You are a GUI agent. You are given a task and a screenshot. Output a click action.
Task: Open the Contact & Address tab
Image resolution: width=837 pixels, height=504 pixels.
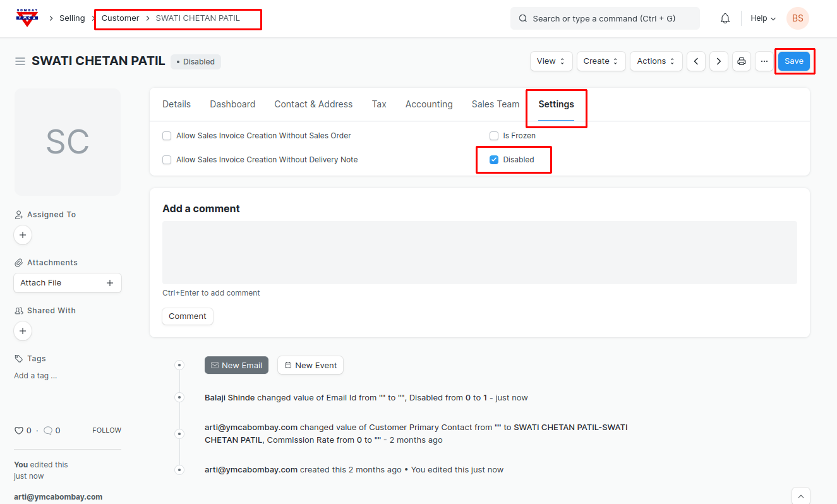(x=313, y=104)
